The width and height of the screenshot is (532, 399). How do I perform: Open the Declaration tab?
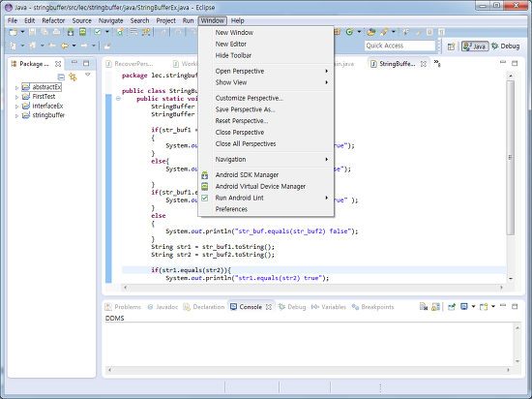(x=204, y=307)
